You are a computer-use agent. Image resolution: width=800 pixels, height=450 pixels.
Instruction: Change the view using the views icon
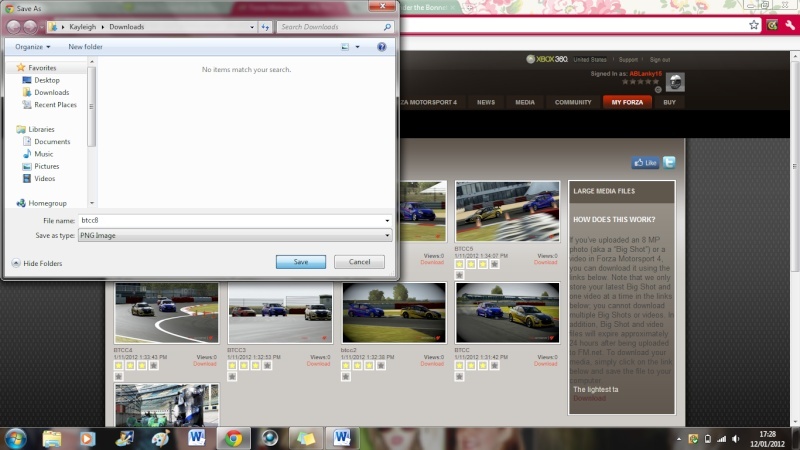(345, 47)
